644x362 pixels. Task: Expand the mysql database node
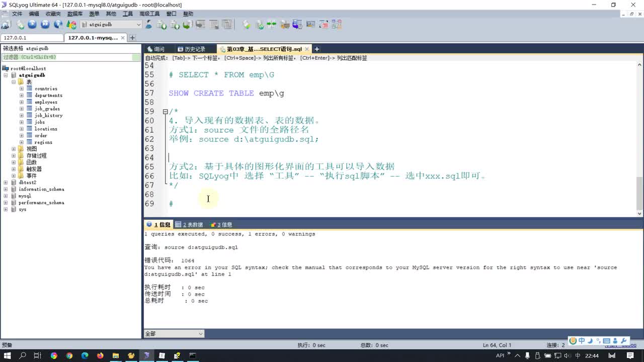pyautogui.click(x=6, y=196)
